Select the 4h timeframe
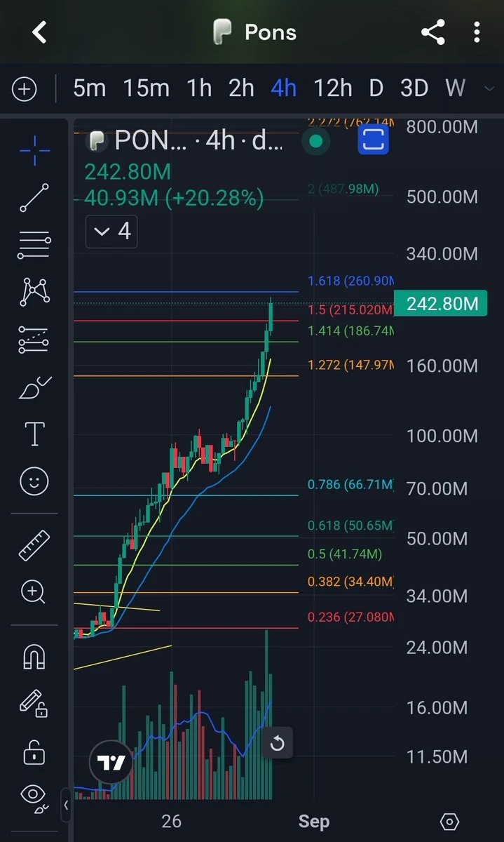The width and height of the screenshot is (504, 842). pyautogui.click(x=284, y=88)
